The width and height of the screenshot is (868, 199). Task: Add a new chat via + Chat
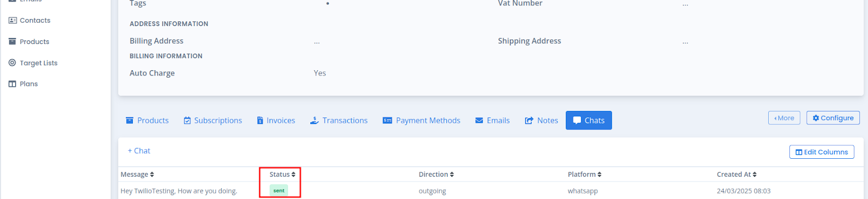click(x=139, y=151)
